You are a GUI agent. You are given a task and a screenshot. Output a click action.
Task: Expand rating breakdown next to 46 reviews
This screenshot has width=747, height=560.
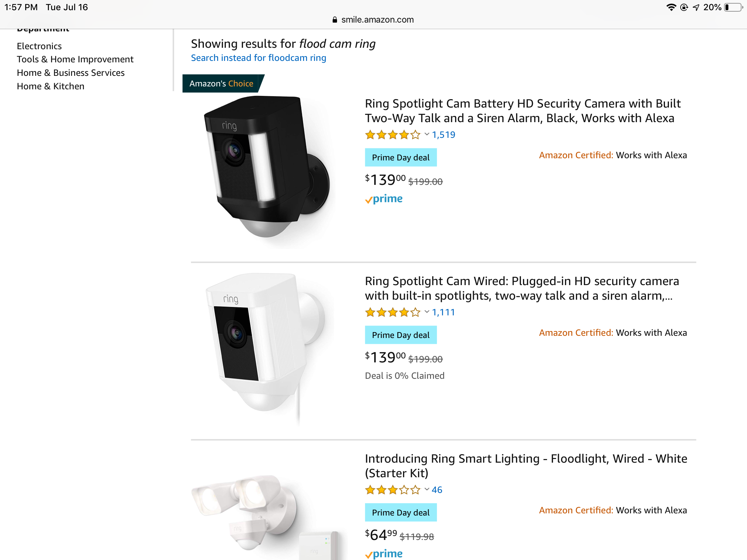[x=427, y=490]
